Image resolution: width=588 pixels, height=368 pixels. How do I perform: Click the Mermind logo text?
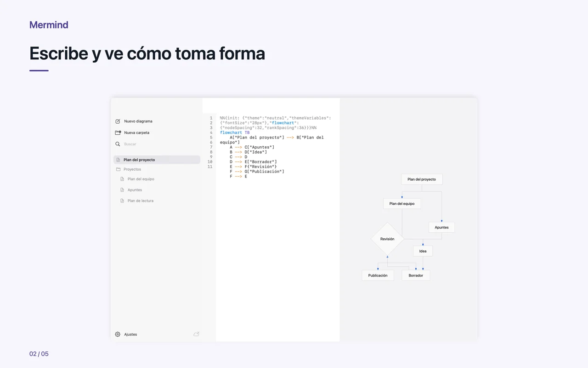pyautogui.click(x=49, y=25)
